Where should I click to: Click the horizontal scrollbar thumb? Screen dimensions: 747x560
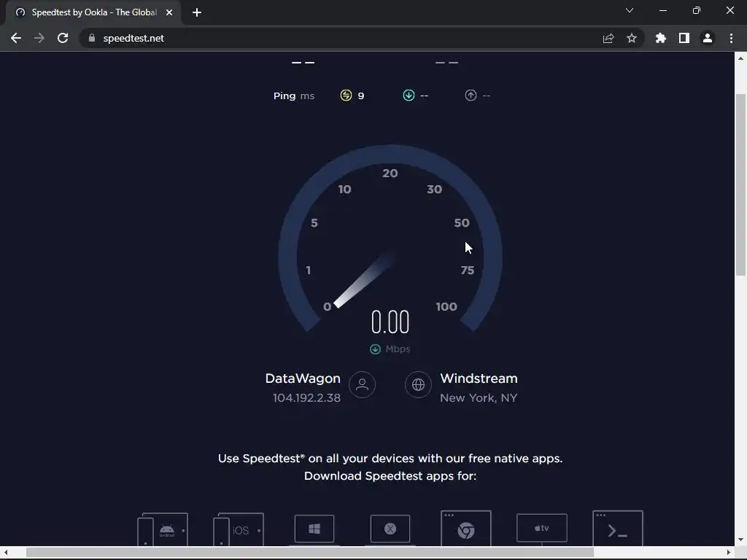point(309,553)
